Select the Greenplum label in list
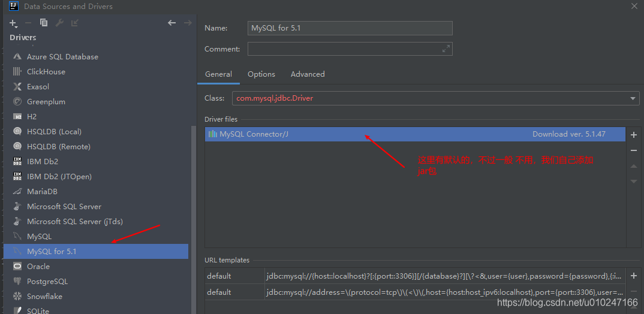 (x=46, y=102)
